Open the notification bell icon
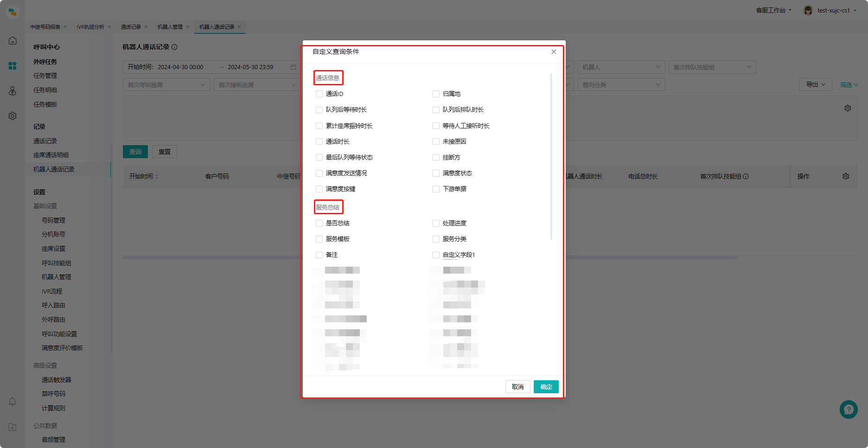 tap(13, 402)
